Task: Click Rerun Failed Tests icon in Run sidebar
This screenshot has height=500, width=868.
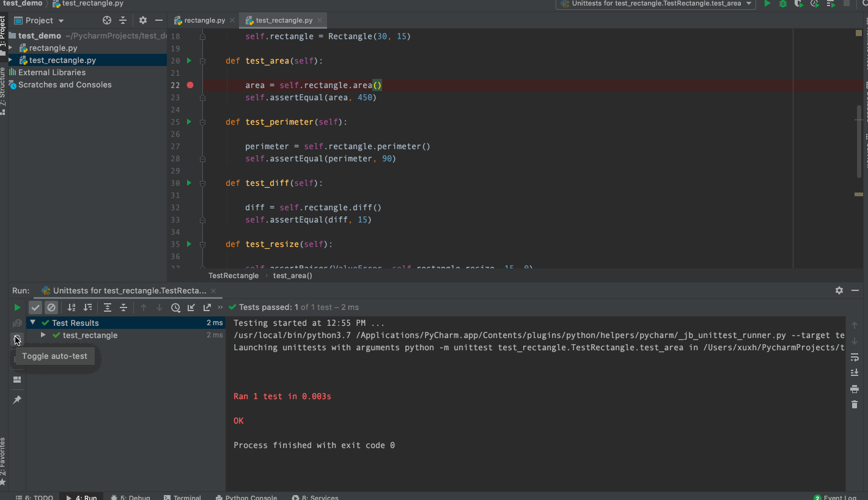Action: pyautogui.click(x=17, y=323)
